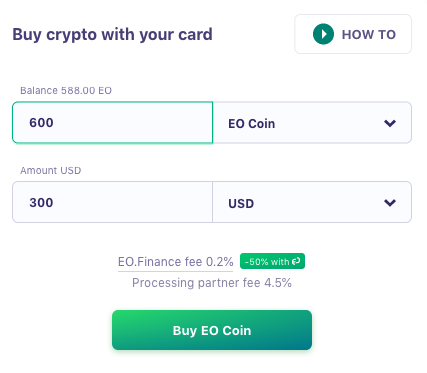This screenshot has height=373, width=427.
Task: Click the Amount USD field label
Action: 50,171
